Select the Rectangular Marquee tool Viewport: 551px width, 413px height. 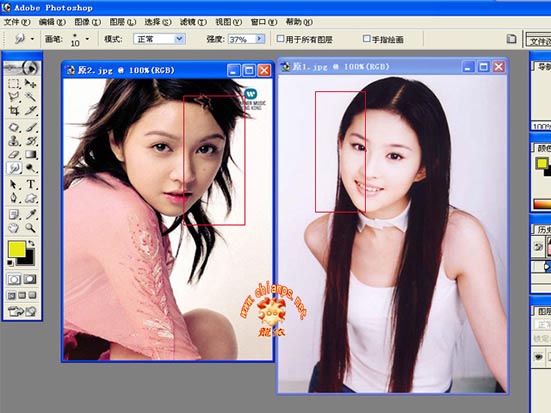pos(14,84)
